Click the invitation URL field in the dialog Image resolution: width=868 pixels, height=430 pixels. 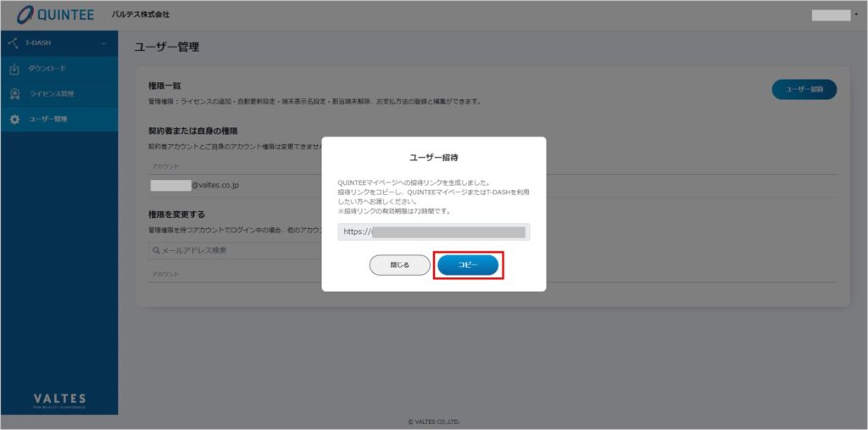433,232
